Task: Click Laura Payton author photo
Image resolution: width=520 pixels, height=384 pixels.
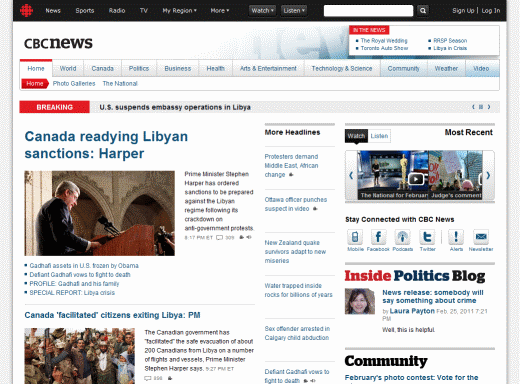Action: (360, 301)
